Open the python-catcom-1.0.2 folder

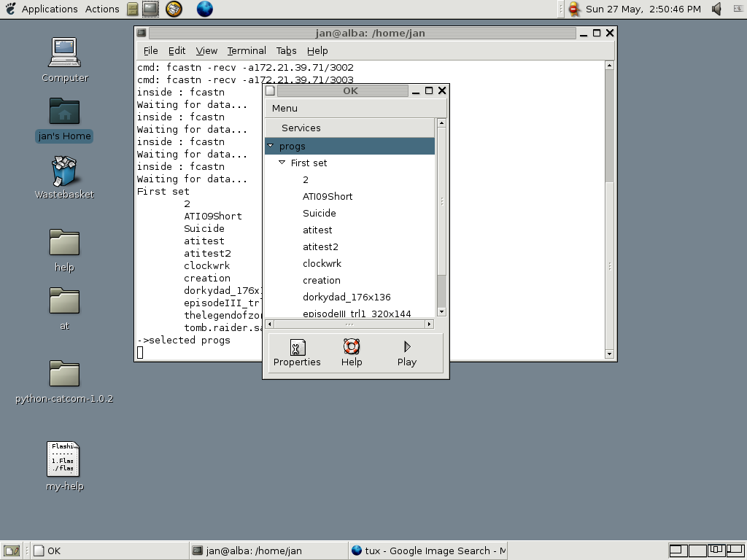64,374
